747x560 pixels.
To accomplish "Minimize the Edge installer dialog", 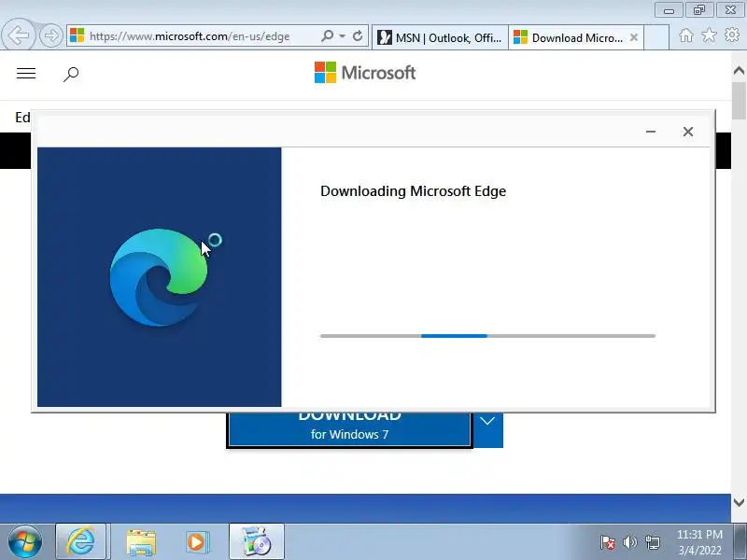I will [x=651, y=132].
